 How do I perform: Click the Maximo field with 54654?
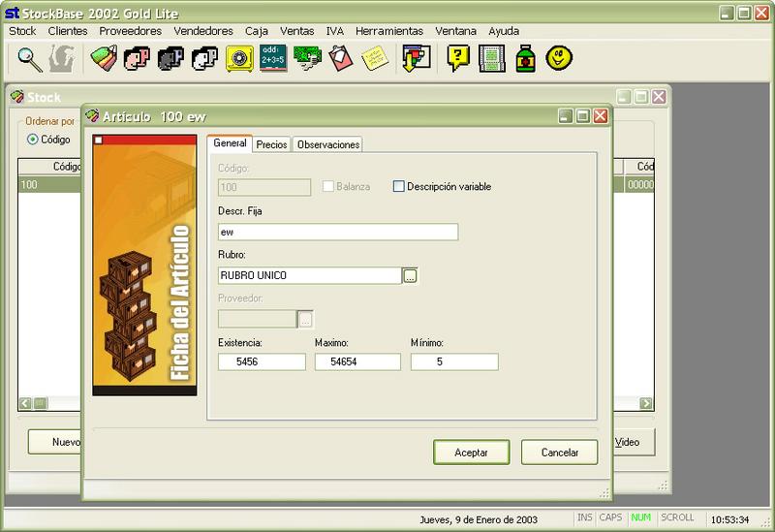point(357,361)
